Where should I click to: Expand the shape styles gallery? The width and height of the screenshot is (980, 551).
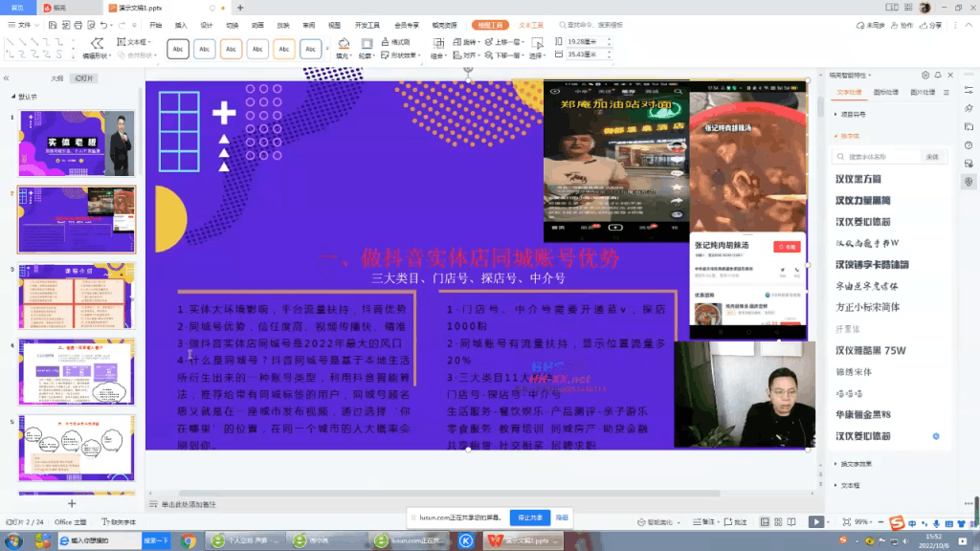pos(327,49)
